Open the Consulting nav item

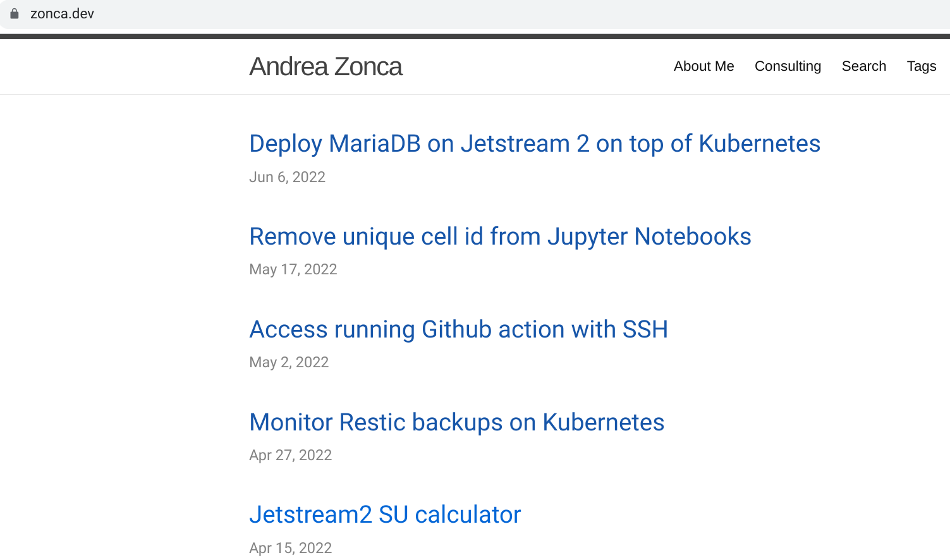click(788, 66)
